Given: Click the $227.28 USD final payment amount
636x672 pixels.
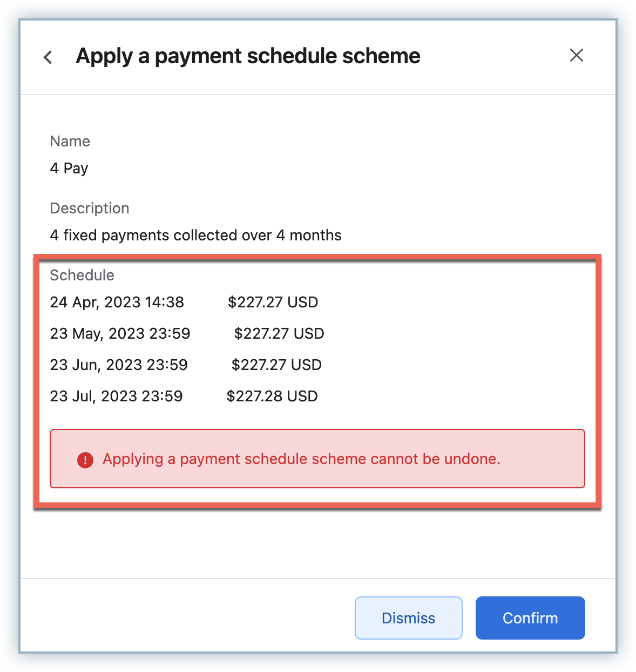Looking at the screenshot, I should click(x=272, y=397).
